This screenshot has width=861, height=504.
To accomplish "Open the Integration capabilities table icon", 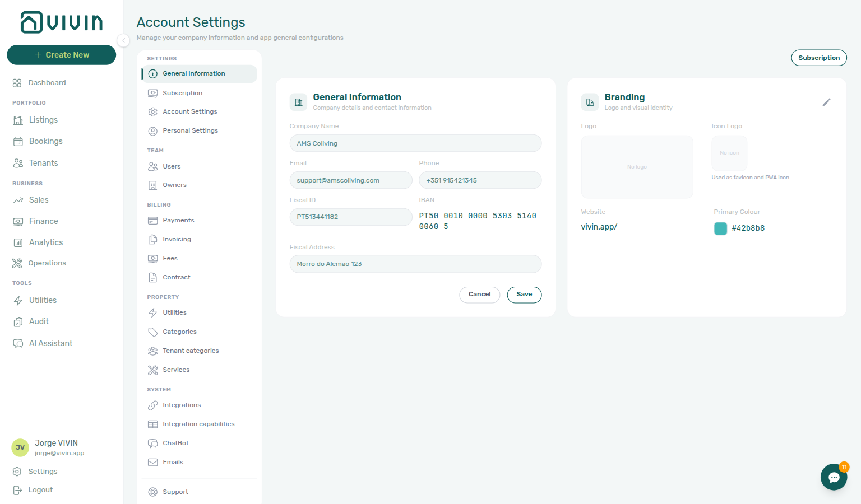I will coord(152,424).
